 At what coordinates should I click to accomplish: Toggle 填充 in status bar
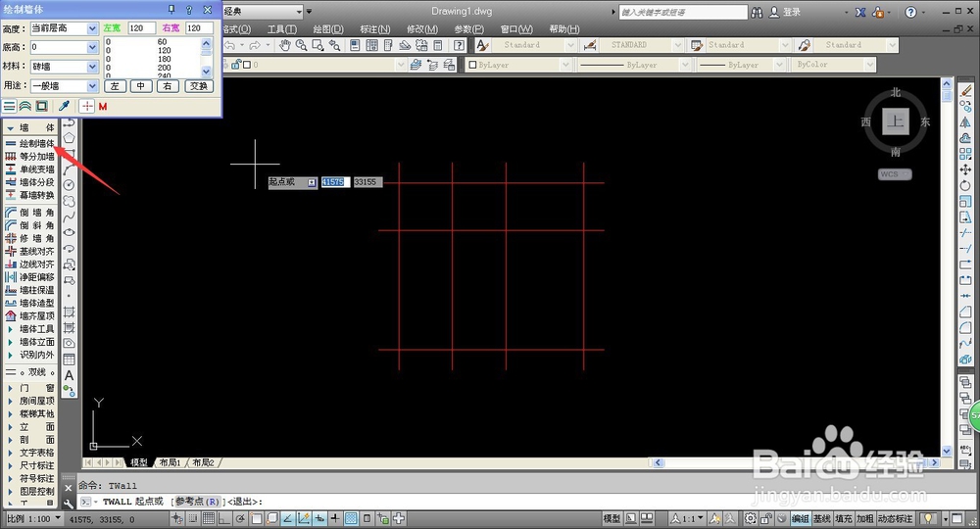click(x=844, y=518)
